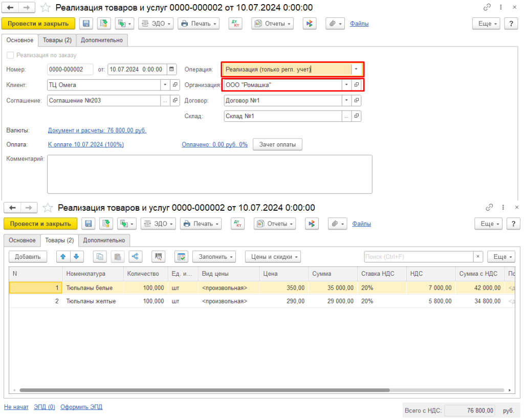
Task: Click the goods table horizontal scrollbar
Action: [205, 390]
